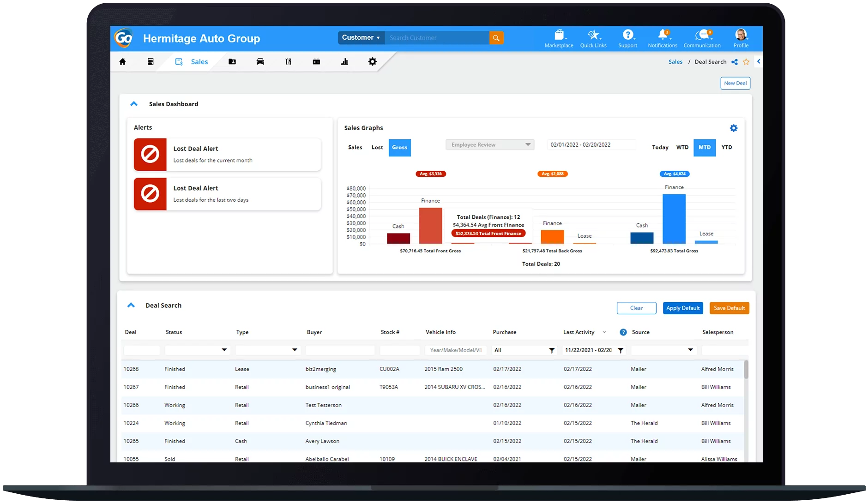Collapse the Deal Search section
The image size is (868, 503).
(x=131, y=305)
